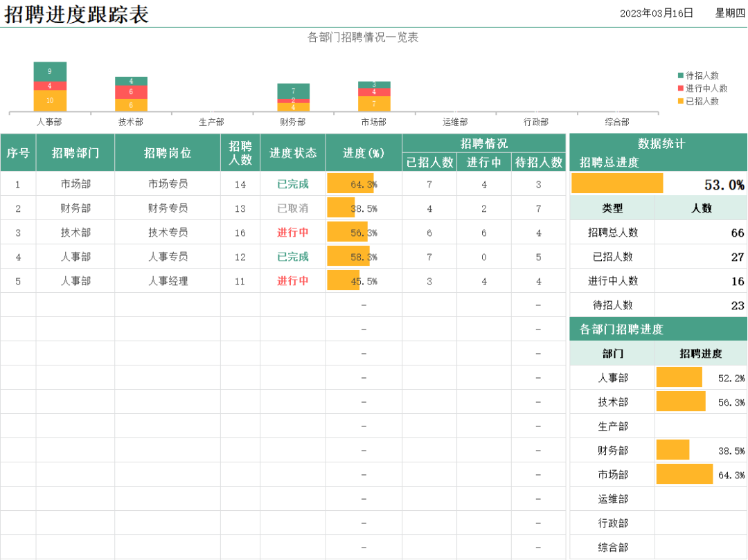Select the 财务专员 position cell
The image size is (748, 560).
[x=168, y=208]
